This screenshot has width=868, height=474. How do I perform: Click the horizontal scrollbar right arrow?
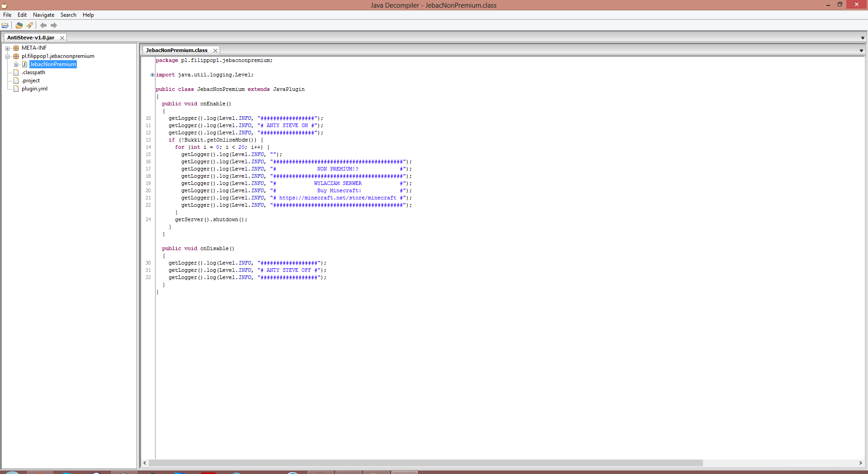[861, 463]
